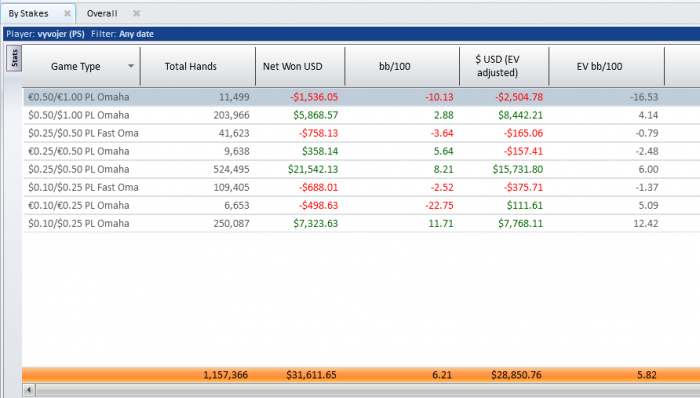Select the €0.50/€1.00 PL Omaha row

coord(362,97)
